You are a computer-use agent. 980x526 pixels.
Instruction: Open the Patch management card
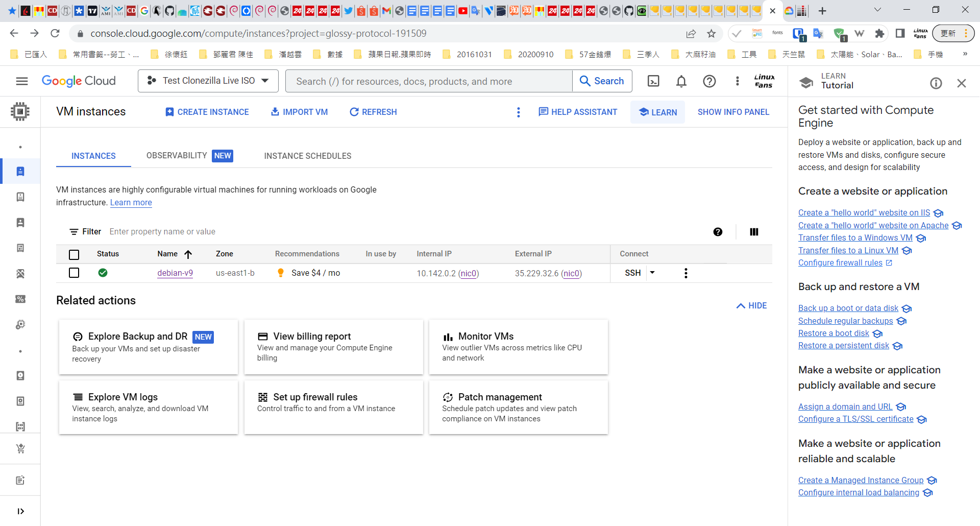click(519, 408)
